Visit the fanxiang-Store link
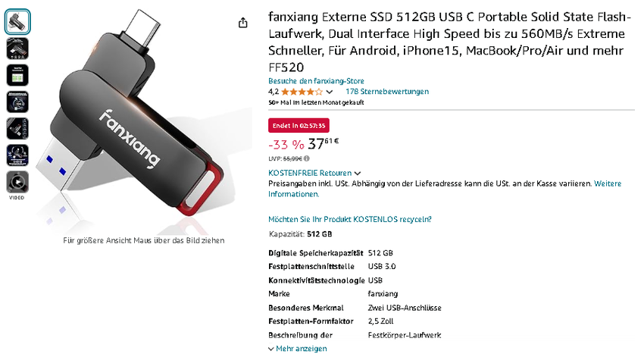The height and width of the screenshot is (354, 644). [316, 81]
